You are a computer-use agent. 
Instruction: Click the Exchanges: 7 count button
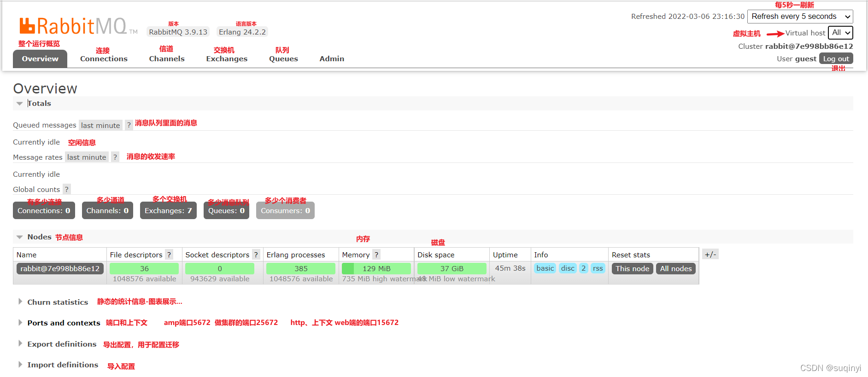(168, 210)
